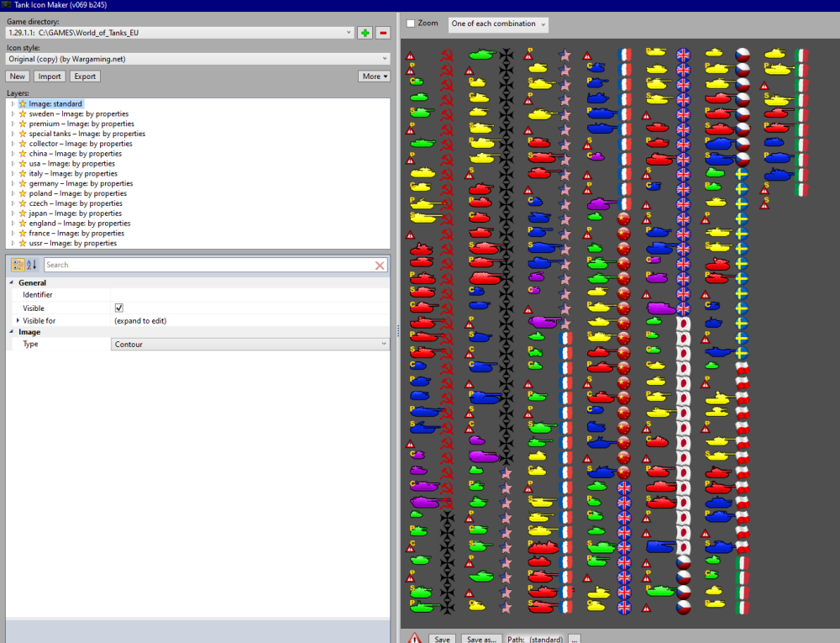The height and width of the screenshot is (643, 840).
Task: Collapse the General property group
Action: [11, 282]
